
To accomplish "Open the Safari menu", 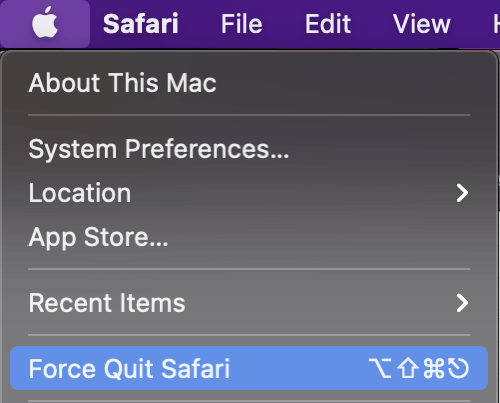I will point(141,24).
